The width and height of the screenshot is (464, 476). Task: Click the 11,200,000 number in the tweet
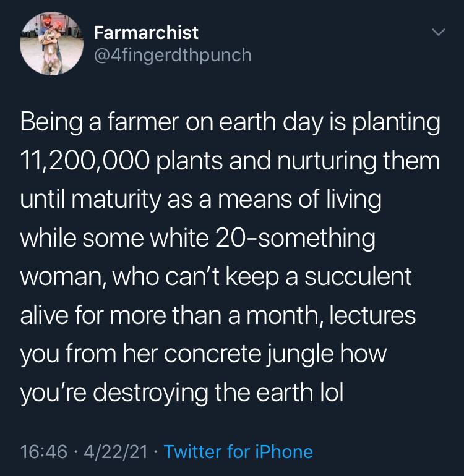[84, 161]
